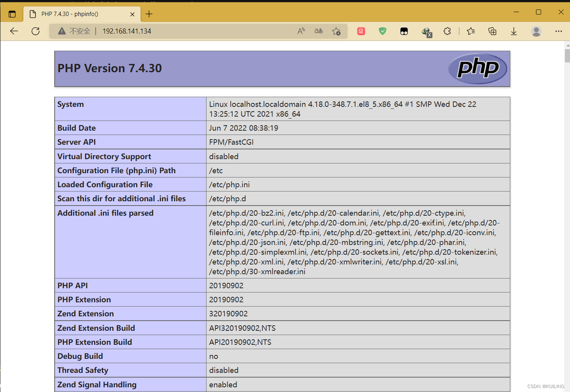The image size is (570, 392).
Task: Open the globe extension with X badge
Action: point(426,32)
